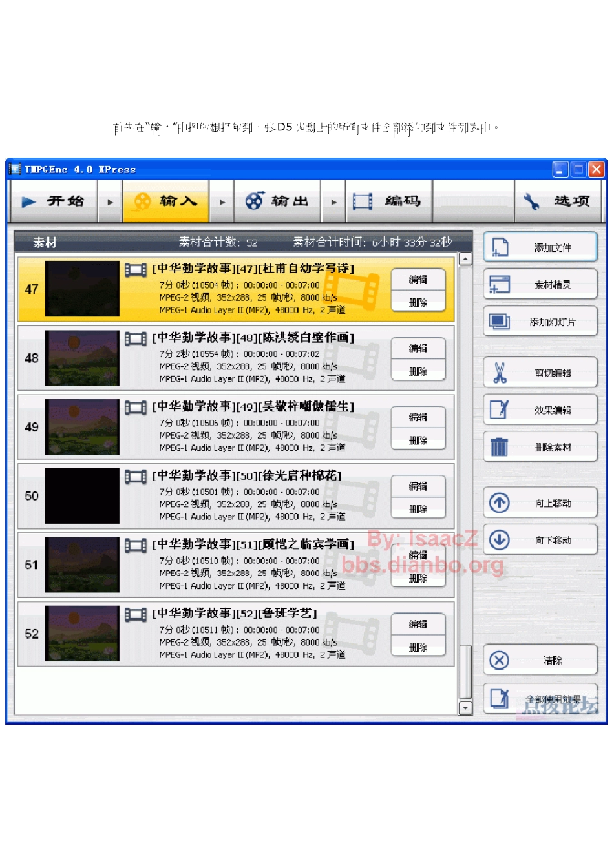This screenshot has height=868, width=614.
Task: Click 删除 (Delete) for clip 47
Action: [418, 302]
